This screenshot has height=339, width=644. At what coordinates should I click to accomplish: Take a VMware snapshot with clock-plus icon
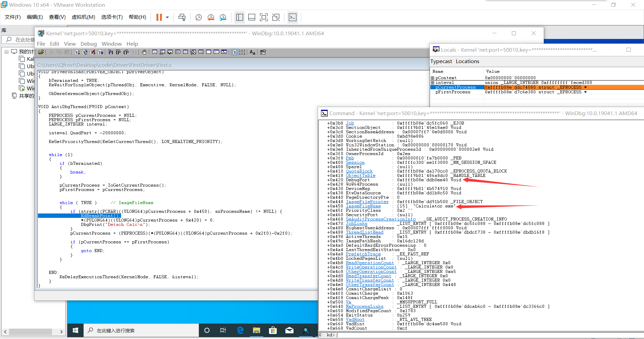pos(199,17)
